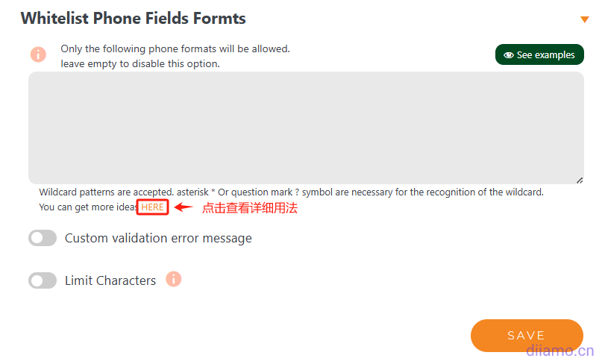Click the Whitelist Phone Fields Formts heading
605x364 pixels.
click(134, 19)
